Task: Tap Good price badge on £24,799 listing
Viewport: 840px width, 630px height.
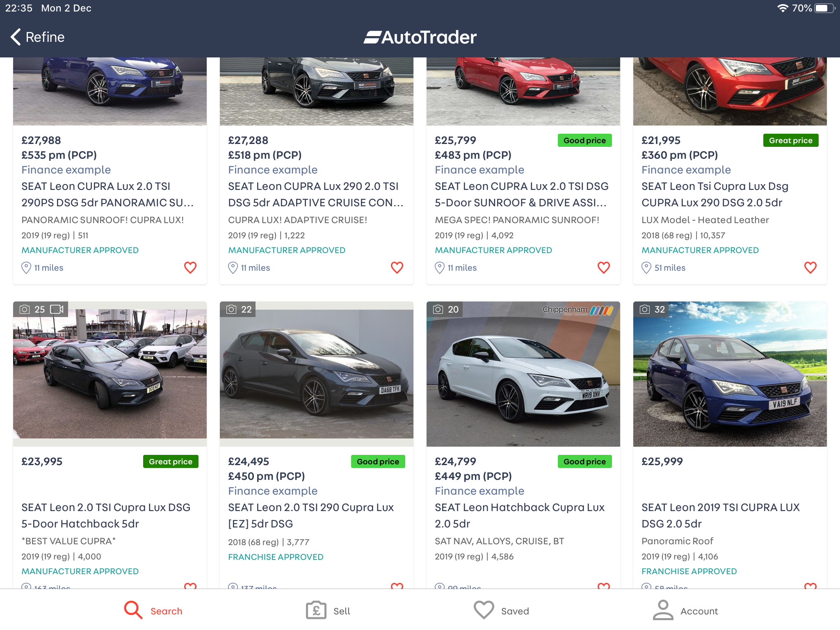Action: click(584, 461)
